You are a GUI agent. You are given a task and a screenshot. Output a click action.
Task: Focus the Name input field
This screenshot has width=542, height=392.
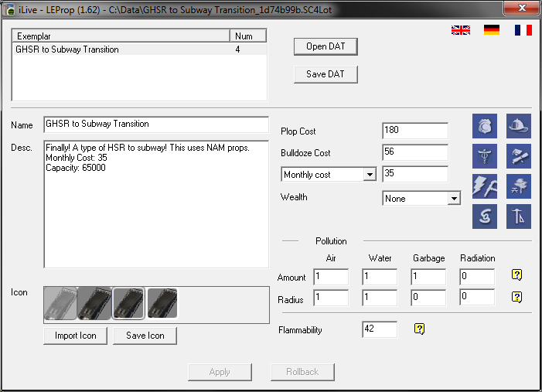[156, 124]
